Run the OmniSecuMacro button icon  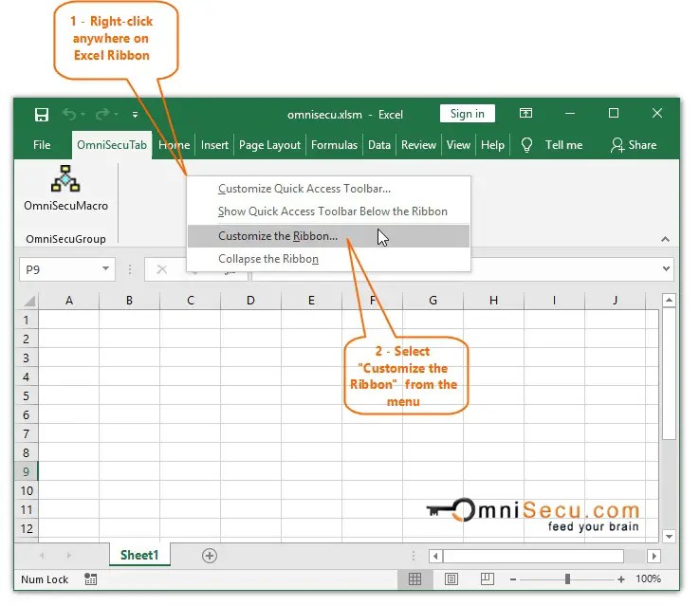65,178
